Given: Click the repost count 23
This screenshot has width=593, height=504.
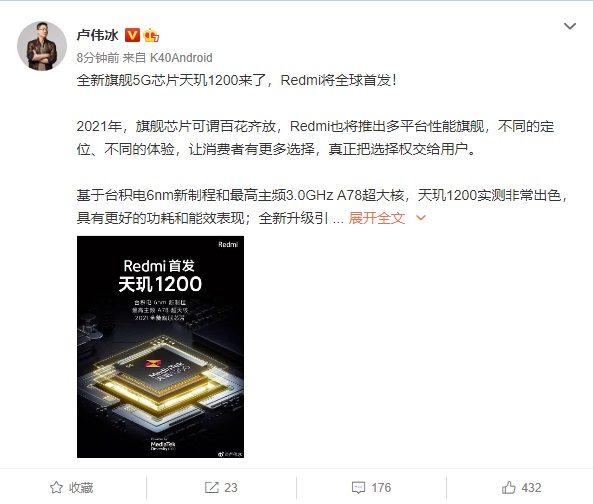Looking at the screenshot, I should (231, 487).
